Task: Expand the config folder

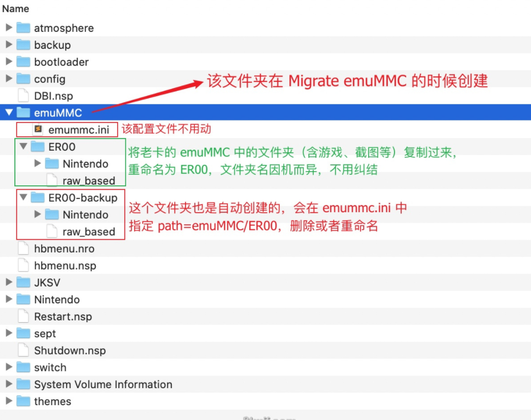Action: click(x=9, y=79)
